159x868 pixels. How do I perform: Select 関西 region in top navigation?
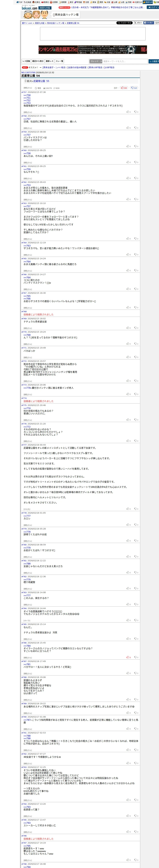pyautogui.click(x=100, y=2)
